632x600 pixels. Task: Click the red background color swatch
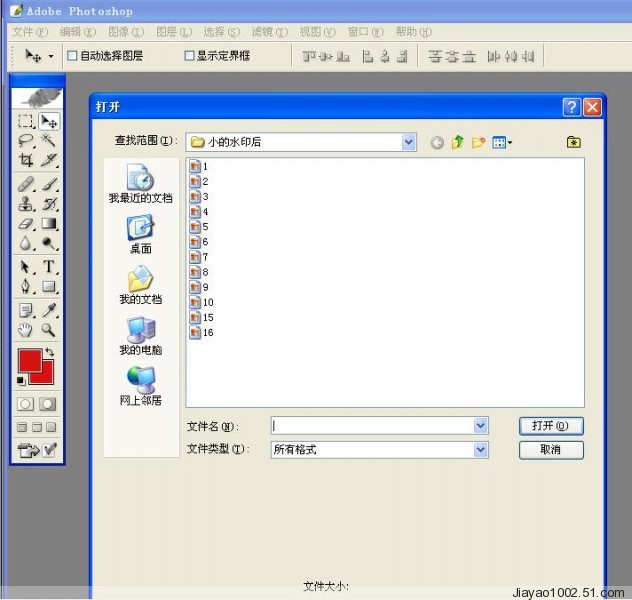46,377
